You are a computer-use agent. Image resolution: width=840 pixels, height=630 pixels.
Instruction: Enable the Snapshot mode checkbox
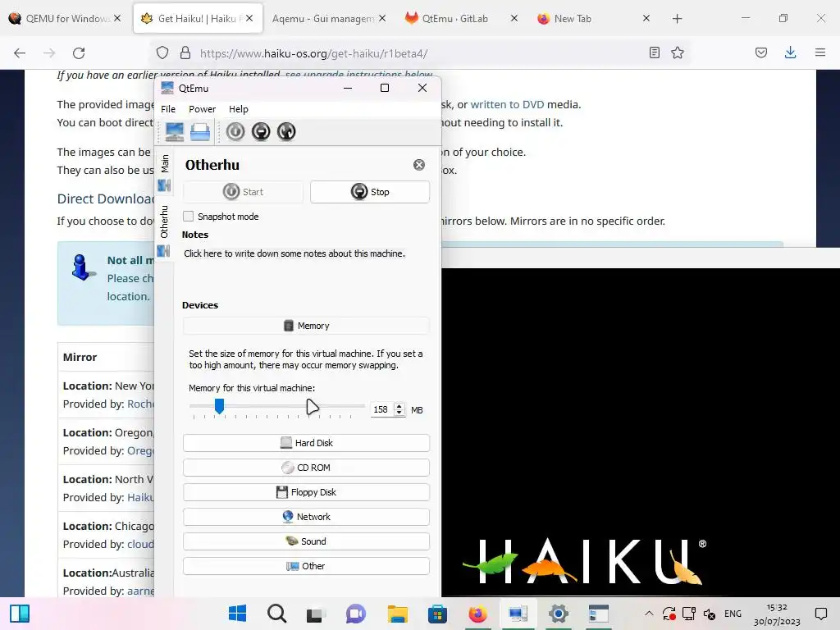tap(188, 217)
